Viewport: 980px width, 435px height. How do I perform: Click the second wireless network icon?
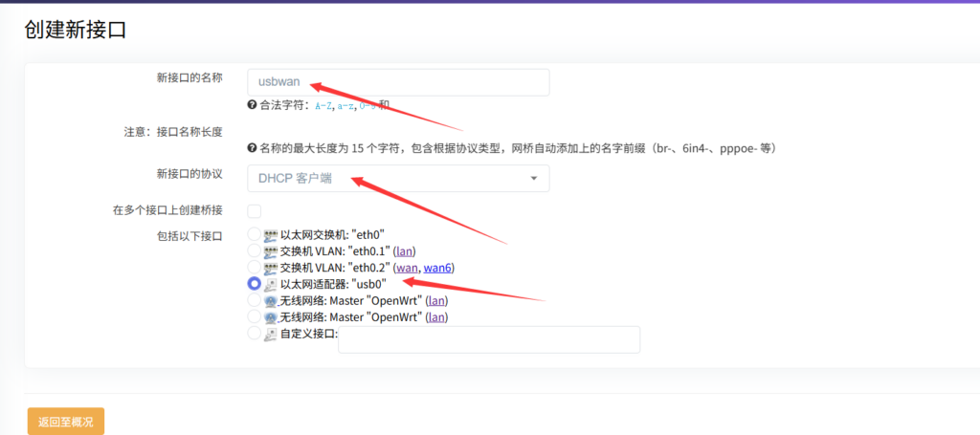(x=270, y=317)
